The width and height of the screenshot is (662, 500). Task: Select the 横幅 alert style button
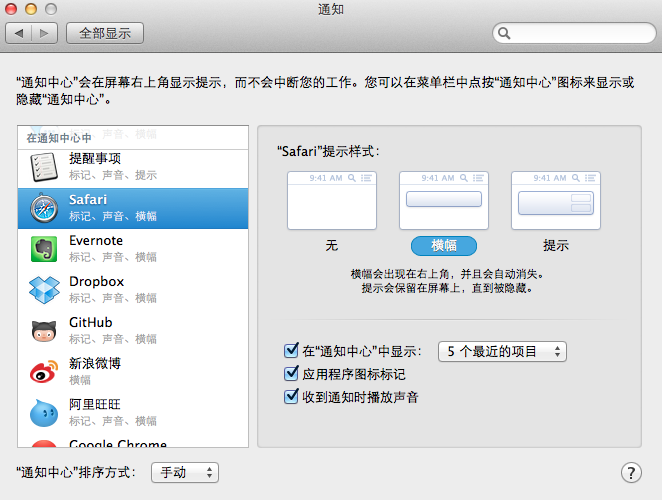[x=444, y=245]
